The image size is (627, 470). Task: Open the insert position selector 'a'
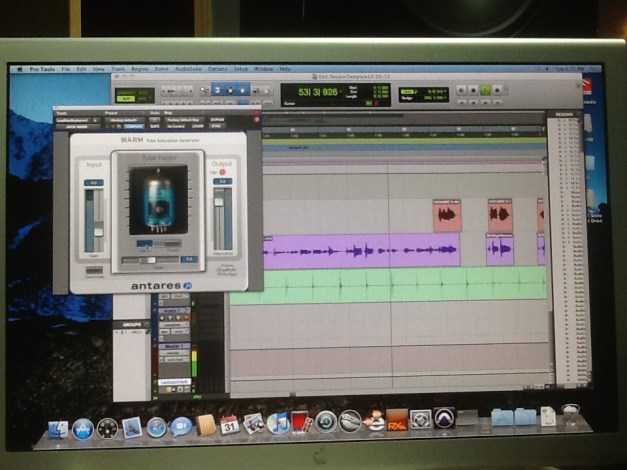(x=95, y=120)
